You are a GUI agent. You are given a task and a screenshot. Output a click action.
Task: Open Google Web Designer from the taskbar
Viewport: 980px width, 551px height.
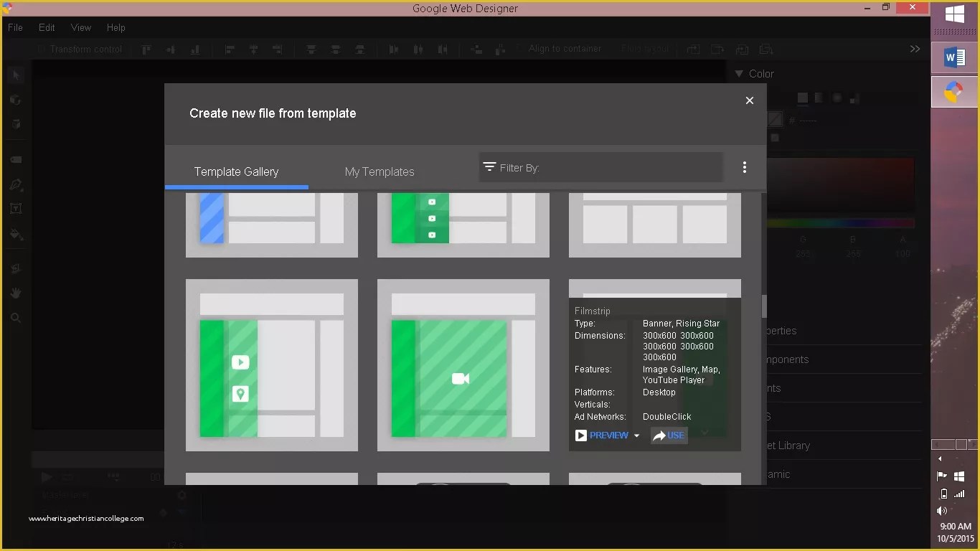tap(953, 92)
